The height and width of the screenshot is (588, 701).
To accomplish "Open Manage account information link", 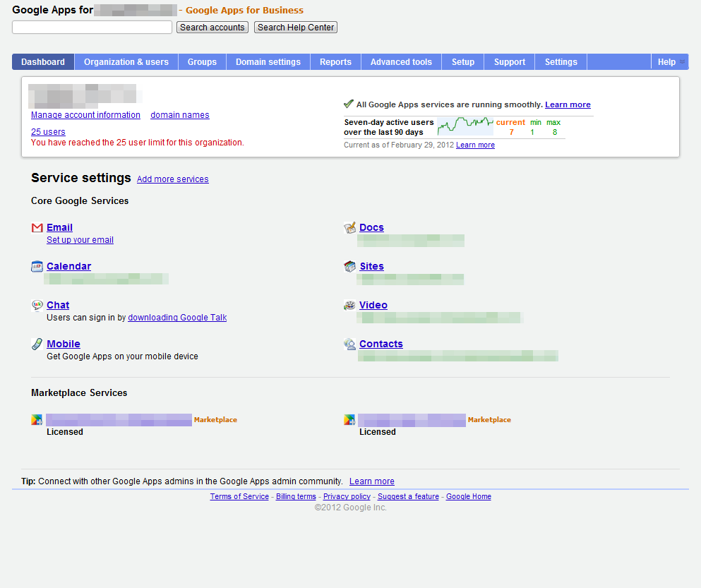I will (x=85, y=115).
